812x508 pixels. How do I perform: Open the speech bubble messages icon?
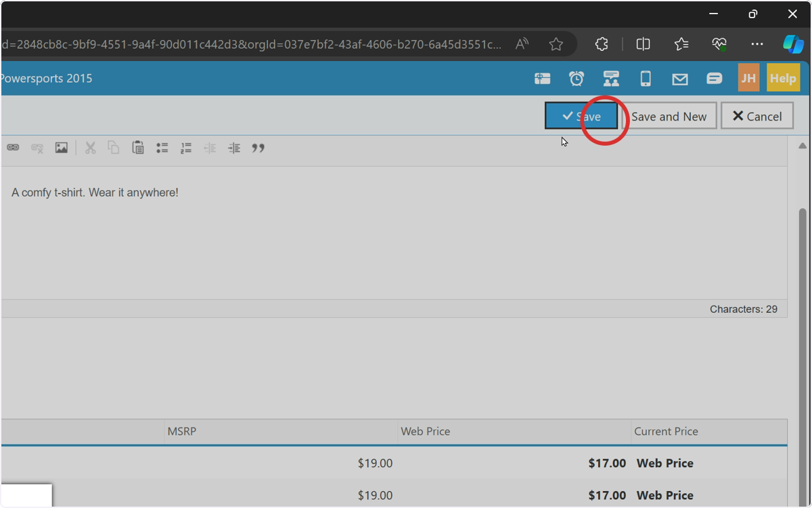click(715, 79)
